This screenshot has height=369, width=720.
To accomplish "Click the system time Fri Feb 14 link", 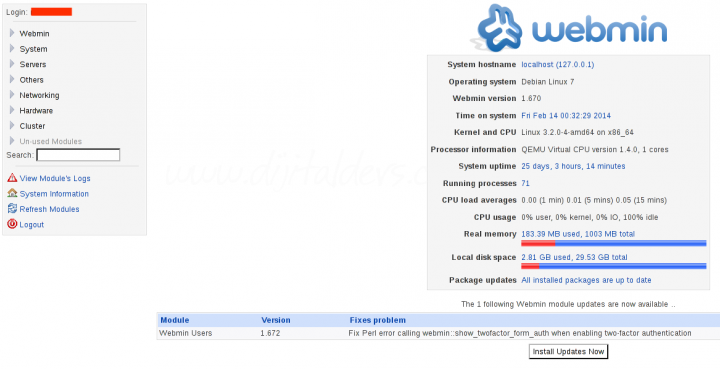I will [x=566, y=116].
